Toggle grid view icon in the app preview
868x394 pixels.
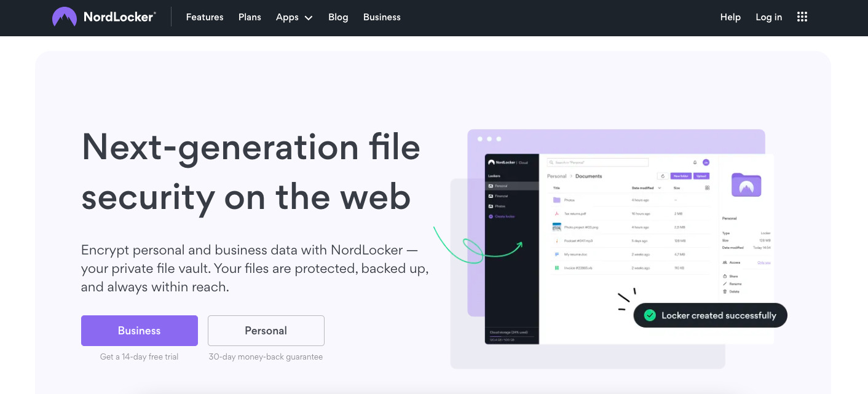pos(707,188)
